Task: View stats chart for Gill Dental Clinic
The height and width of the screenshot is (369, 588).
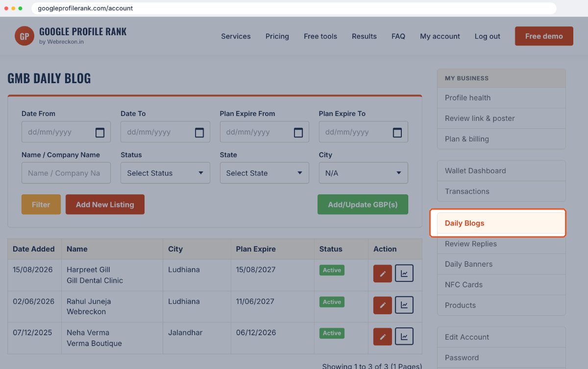Action: click(404, 274)
